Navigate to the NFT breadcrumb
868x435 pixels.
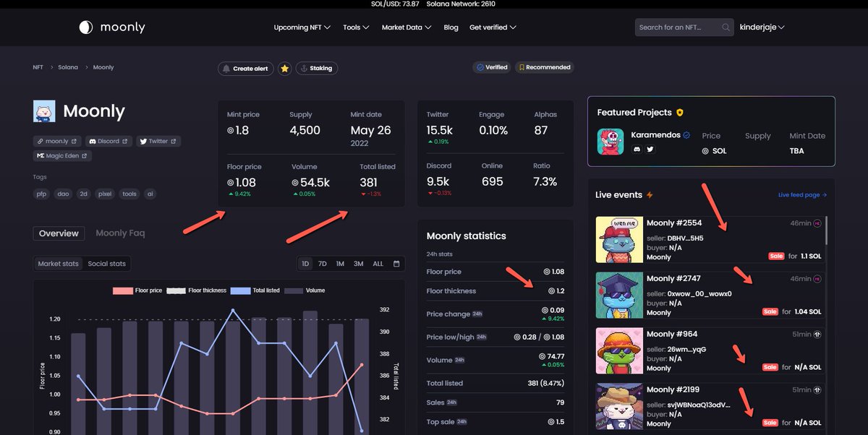point(38,67)
